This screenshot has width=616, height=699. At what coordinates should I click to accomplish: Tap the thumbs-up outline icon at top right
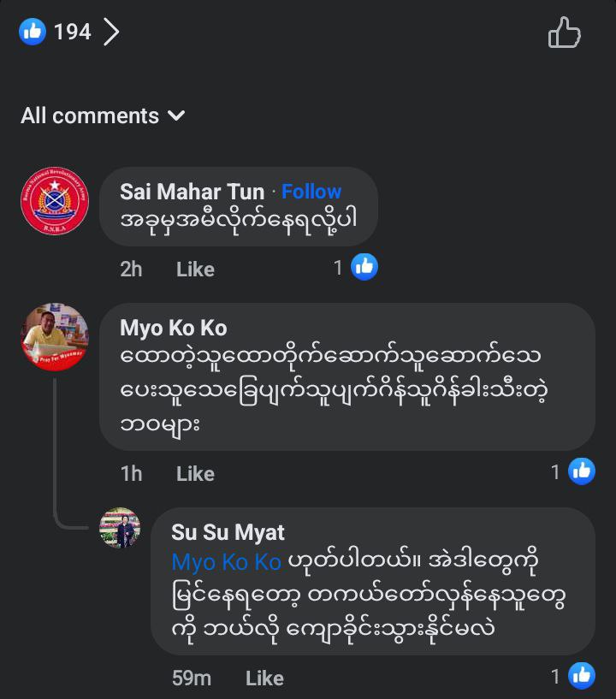pyautogui.click(x=564, y=33)
